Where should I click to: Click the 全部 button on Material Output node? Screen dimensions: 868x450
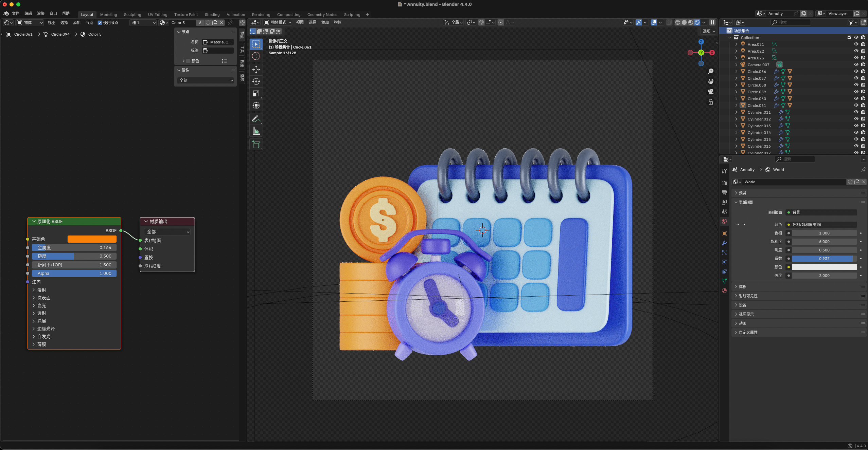point(167,232)
